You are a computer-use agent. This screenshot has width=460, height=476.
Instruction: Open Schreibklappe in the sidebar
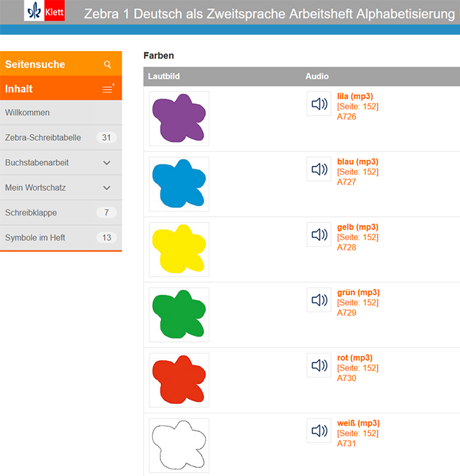(61, 212)
